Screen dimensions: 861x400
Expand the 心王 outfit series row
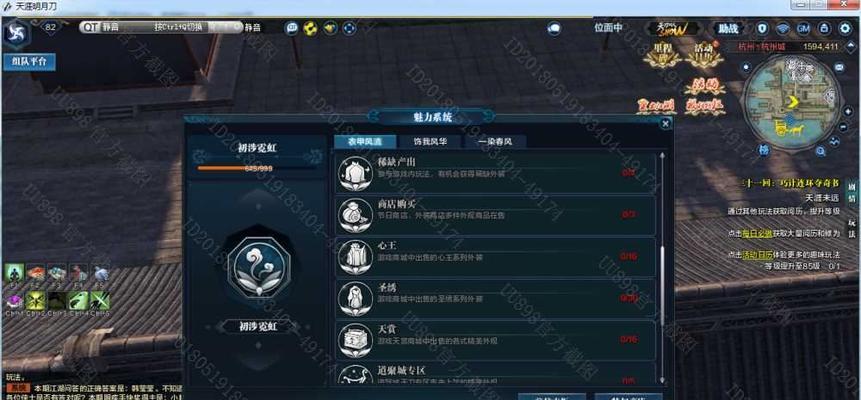coord(495,256)
